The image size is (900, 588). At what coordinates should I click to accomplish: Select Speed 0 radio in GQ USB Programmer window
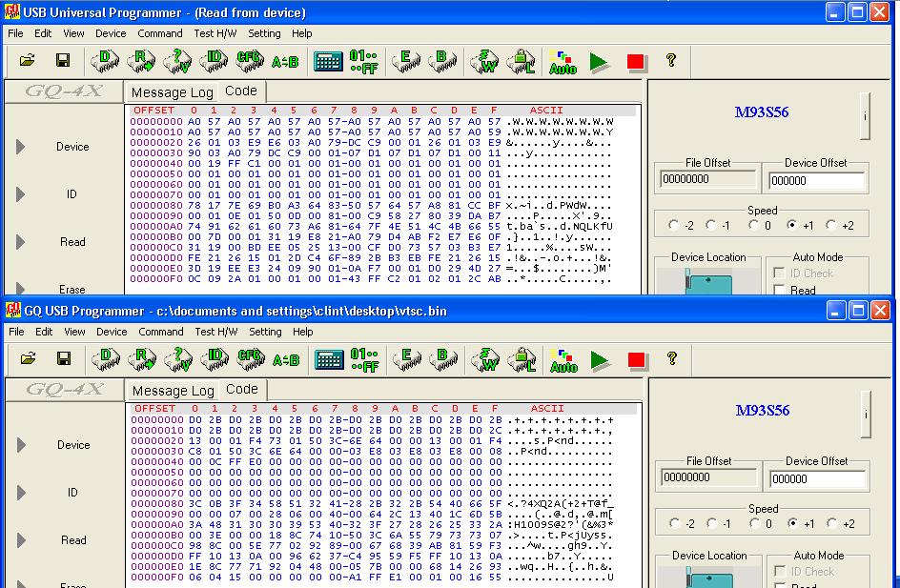[754, 523]
